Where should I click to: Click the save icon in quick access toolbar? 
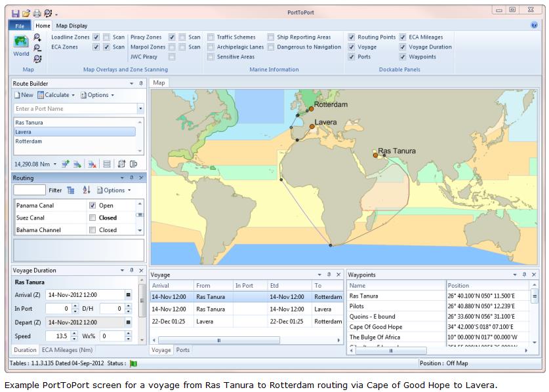tap(16, 13)
